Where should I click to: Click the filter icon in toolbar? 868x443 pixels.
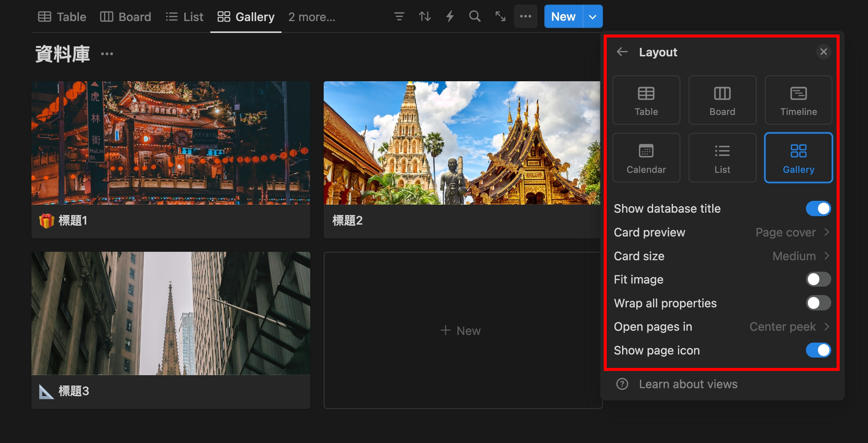click(399, 16)
